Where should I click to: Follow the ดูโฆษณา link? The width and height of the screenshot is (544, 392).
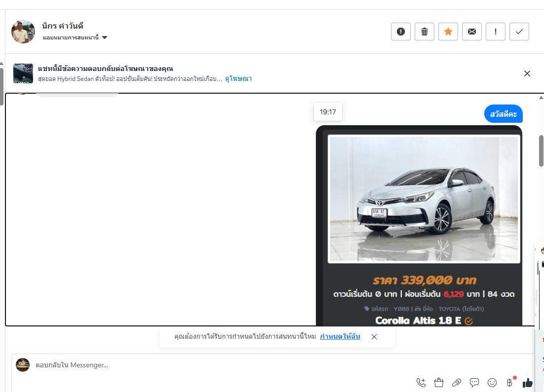238,79
